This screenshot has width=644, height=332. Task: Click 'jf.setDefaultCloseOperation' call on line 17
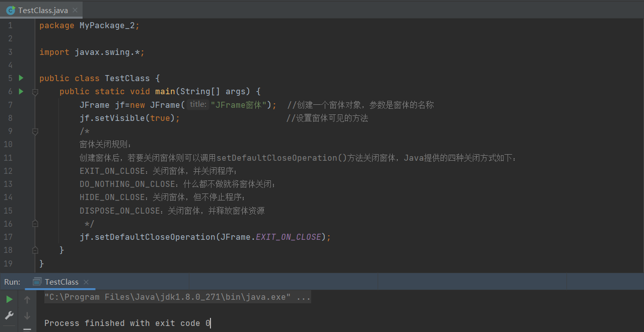tap(148, 237)
